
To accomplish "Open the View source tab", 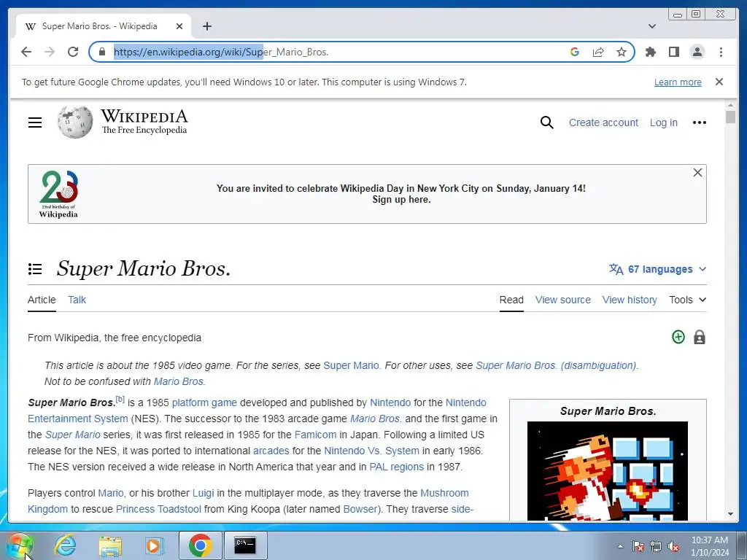I will point(562,300).
